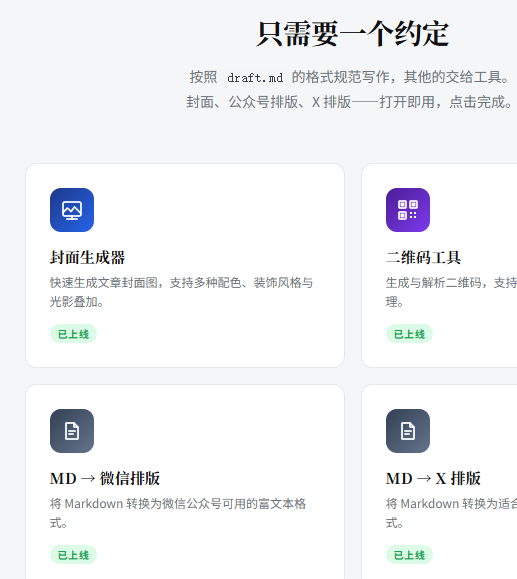
Task: Click the purple 二维码工具 QR icon
Action: (x=408, y=210)
